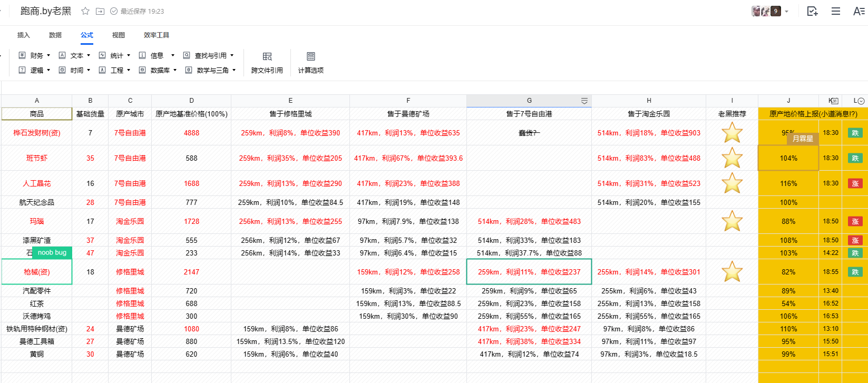
Task: Switch to the 插入 tab
Action: coord(24,35)
